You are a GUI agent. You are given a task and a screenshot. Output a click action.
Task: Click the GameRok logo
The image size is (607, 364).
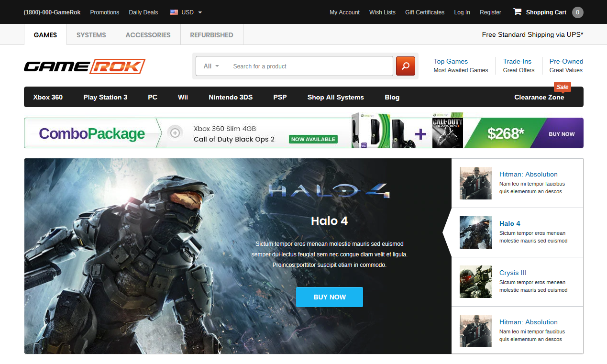tap(84, 66)
